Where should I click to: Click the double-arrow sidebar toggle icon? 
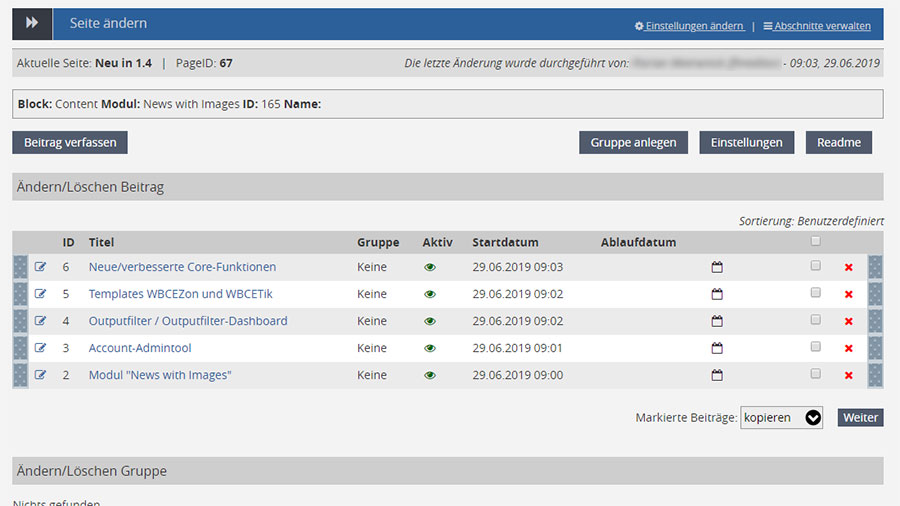[32, 23]
